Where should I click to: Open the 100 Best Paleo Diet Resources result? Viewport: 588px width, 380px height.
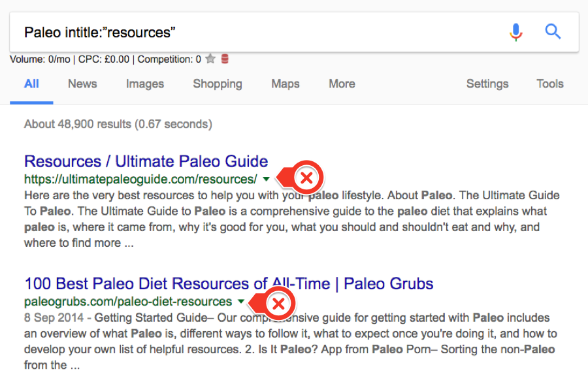click(x=229, y=284)
